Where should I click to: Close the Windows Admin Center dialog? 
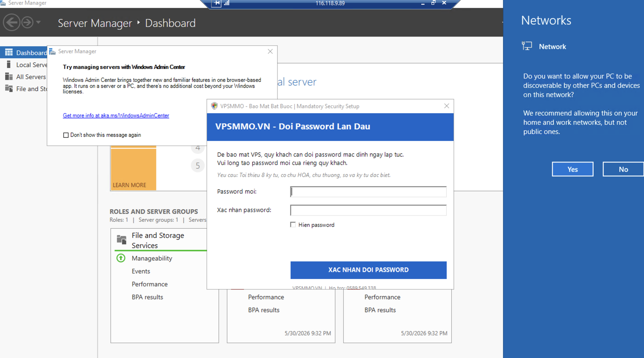270,51
